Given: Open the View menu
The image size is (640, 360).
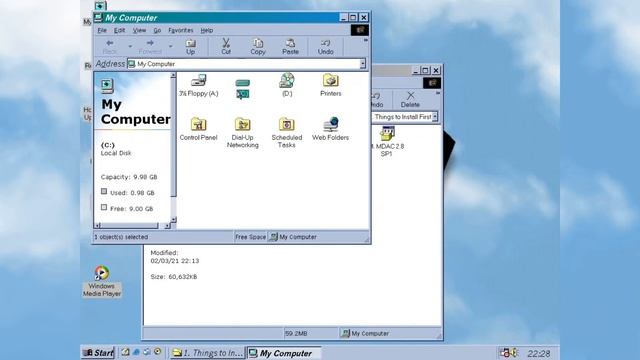Looking at the screenshot, I should [x=139, y=30].
